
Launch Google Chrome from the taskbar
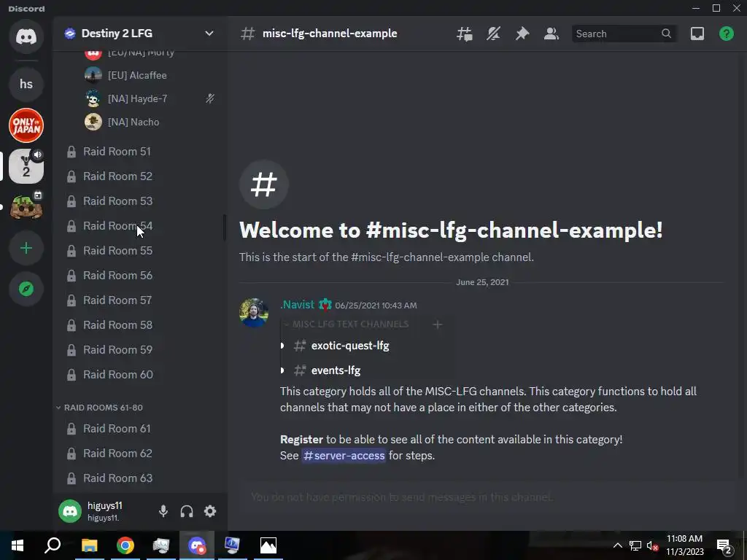click(125, 545)
